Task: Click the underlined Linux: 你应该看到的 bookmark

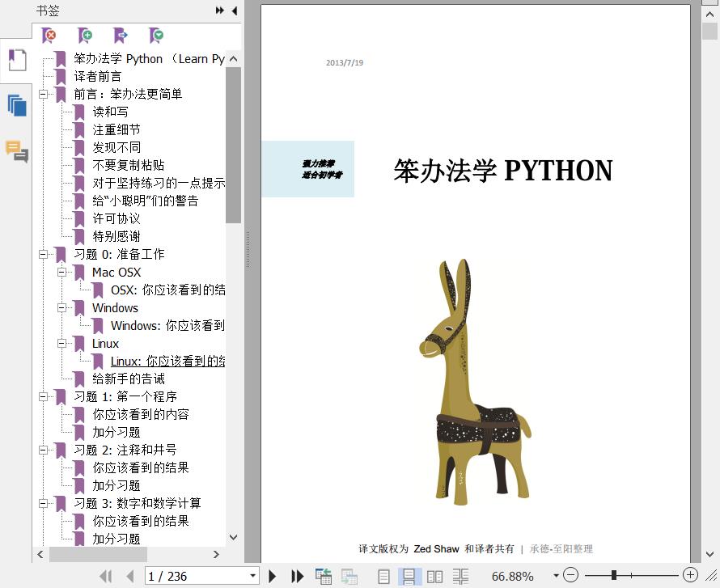Action: (x=167, y=362)
